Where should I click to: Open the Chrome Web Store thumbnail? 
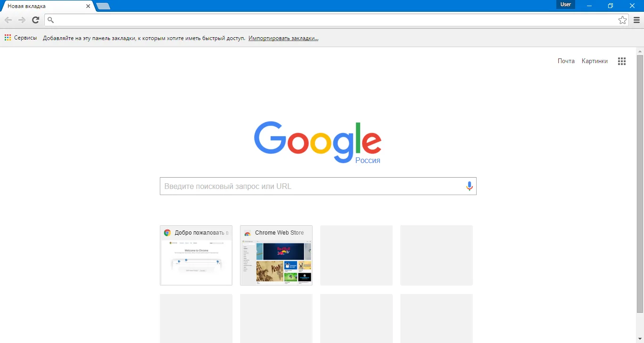point(276,255)
